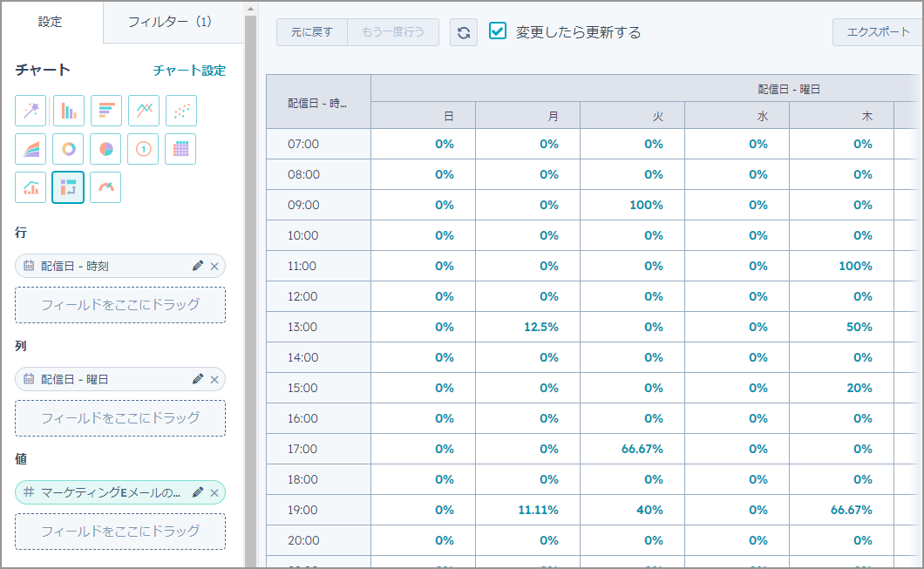The image size is (924, 569).
Task: Click the 木 column header
Action: (841, 115)
